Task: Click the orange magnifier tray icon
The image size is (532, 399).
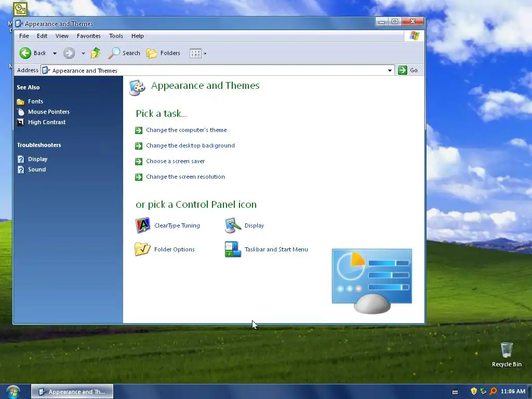Action: tap(494, 391)
